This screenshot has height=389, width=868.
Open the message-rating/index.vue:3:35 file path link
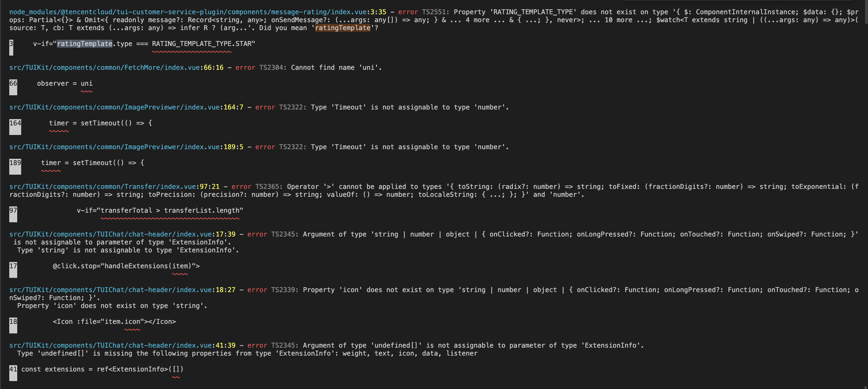(x=197, y=12)
